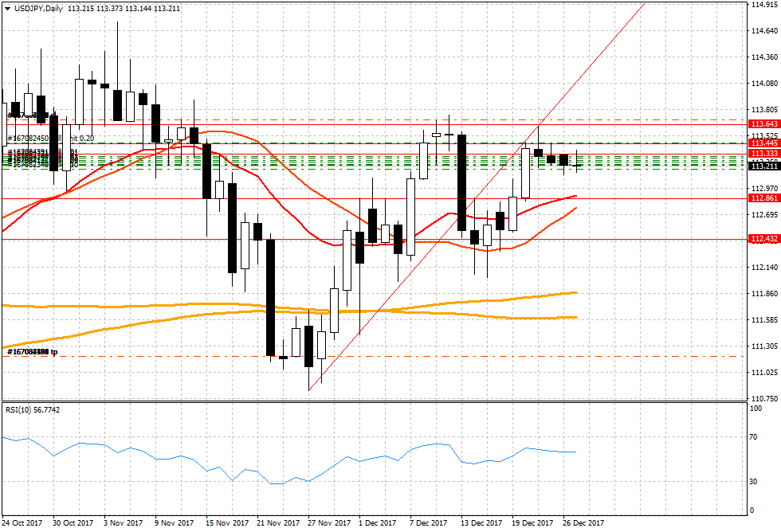Image resolution: width=781 pixels, height=532 pixels.
Task: Select the order label ending in 'tp'
Action: tap(33, 352)
